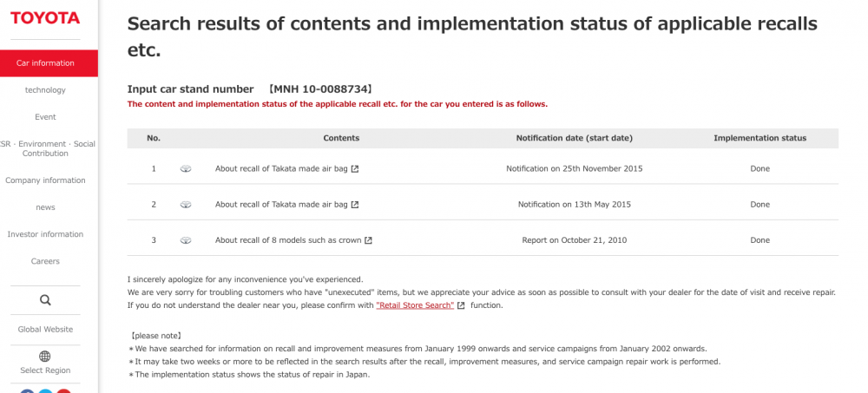Click Toyota emblem icon in row 2
The height and width of the screenshot is (393, 868).
pos(186,205)
